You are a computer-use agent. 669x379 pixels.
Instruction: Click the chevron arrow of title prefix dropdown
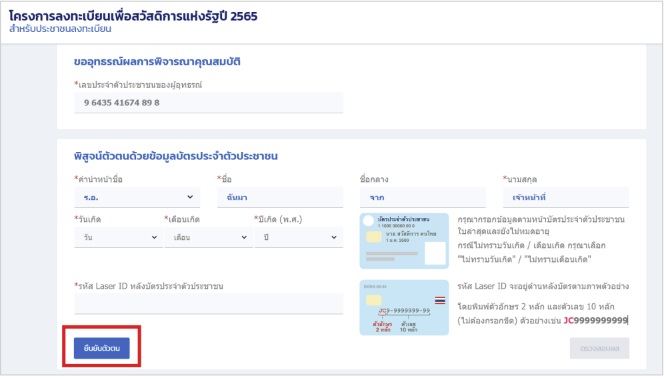pos(190,197)
